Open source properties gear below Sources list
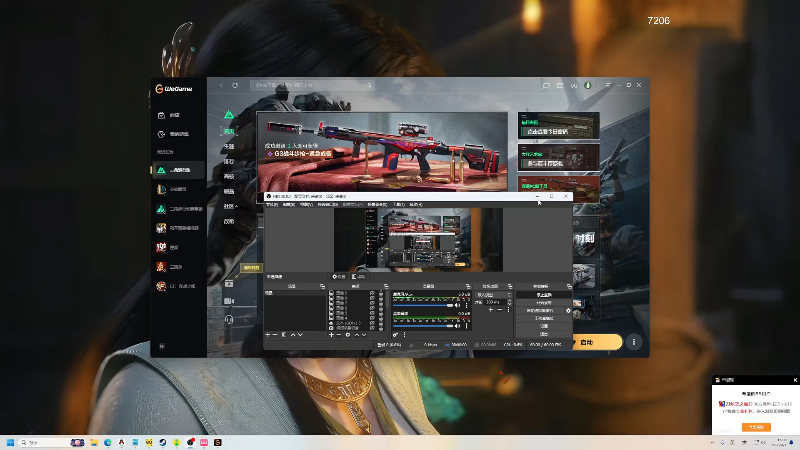Image resolution: width=800 pixels, height=450 pixels. point(348,335)
